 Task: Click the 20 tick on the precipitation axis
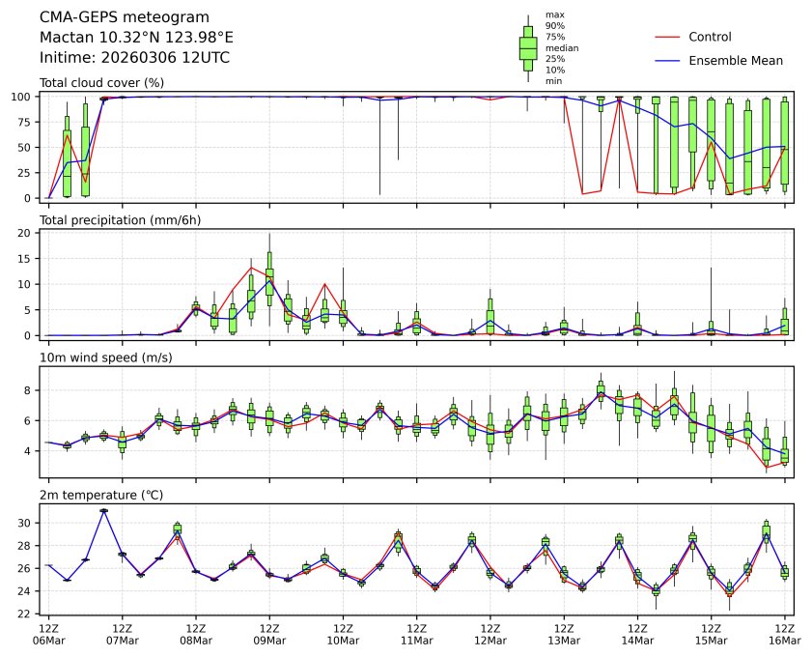click(27, 233)
